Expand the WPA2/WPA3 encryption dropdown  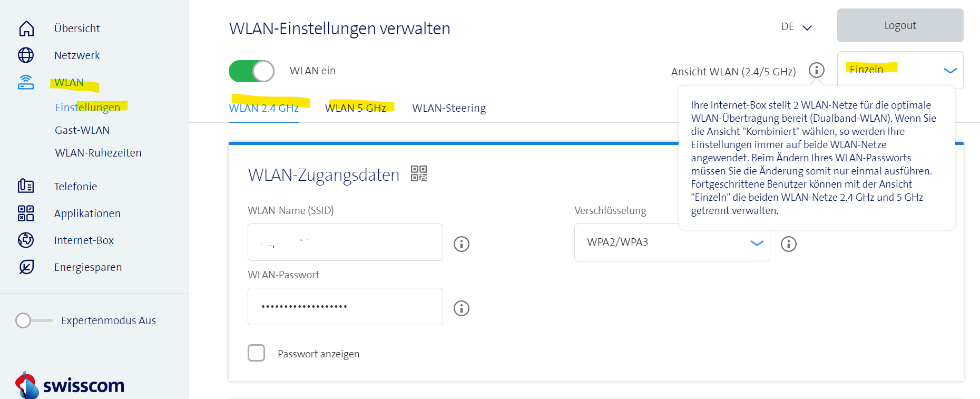click(672, 242)
